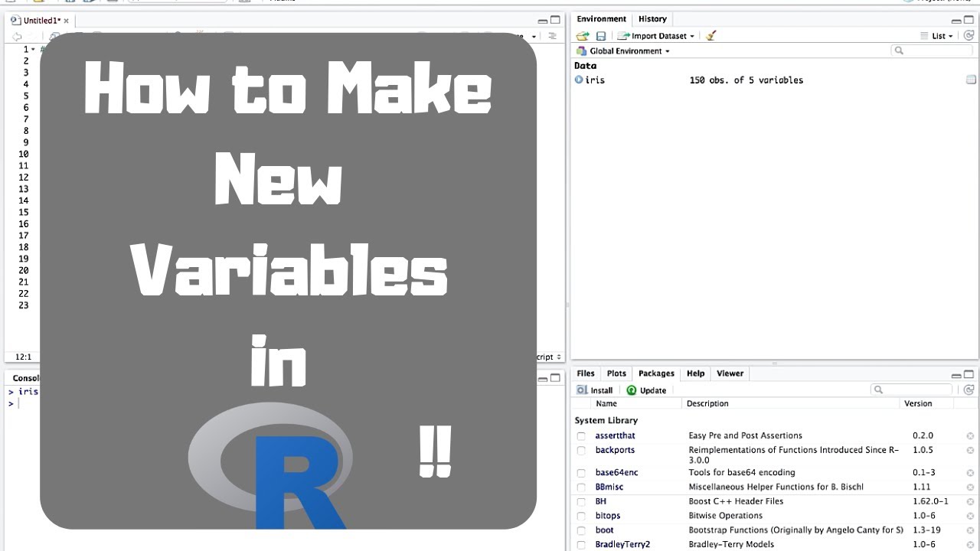Remove BradleyTerry2 package using its x icon

tap(970, 545)
